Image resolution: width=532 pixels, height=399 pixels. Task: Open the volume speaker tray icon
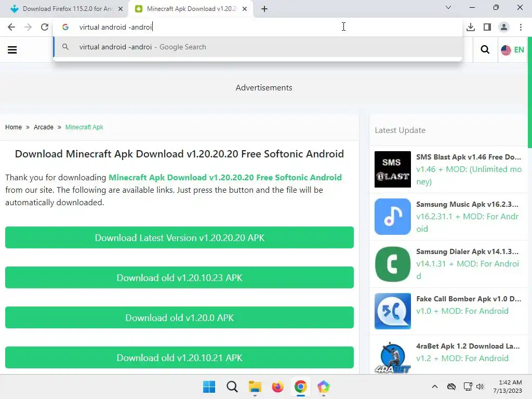tap(480, 387)
